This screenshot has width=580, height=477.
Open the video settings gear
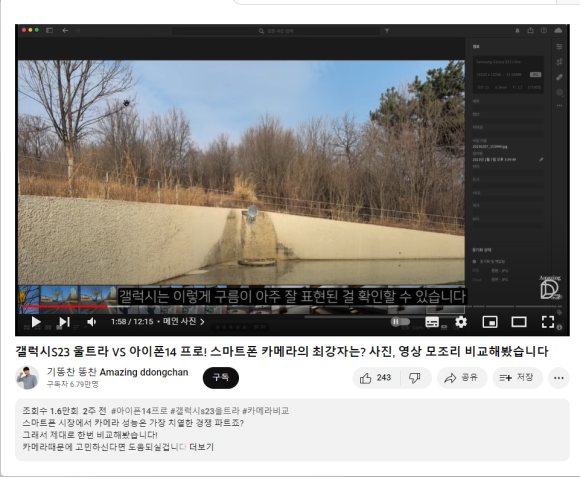(x=461, y=322)
